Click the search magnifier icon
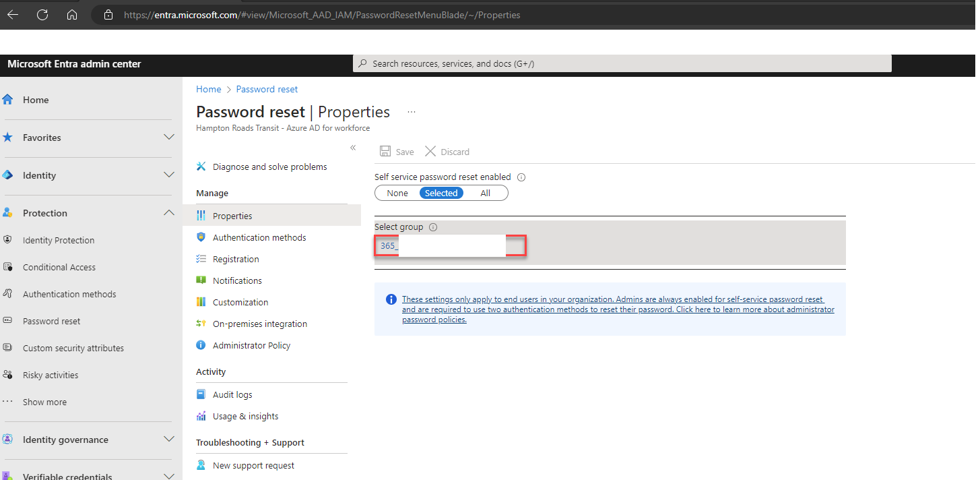 pos(363,63)
